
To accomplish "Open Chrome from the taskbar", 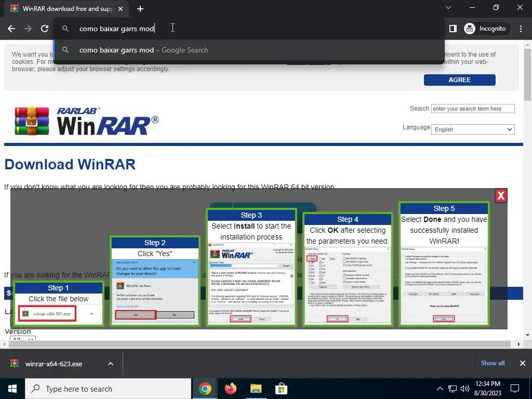I will pos(205,389).
